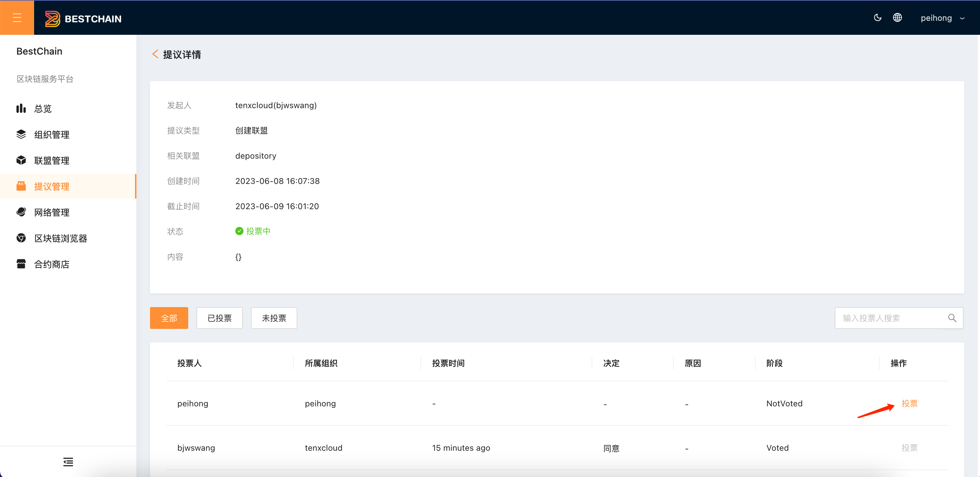Open 总览 menu item
Screen dimensions: 980x477
[x=68, y=109]
